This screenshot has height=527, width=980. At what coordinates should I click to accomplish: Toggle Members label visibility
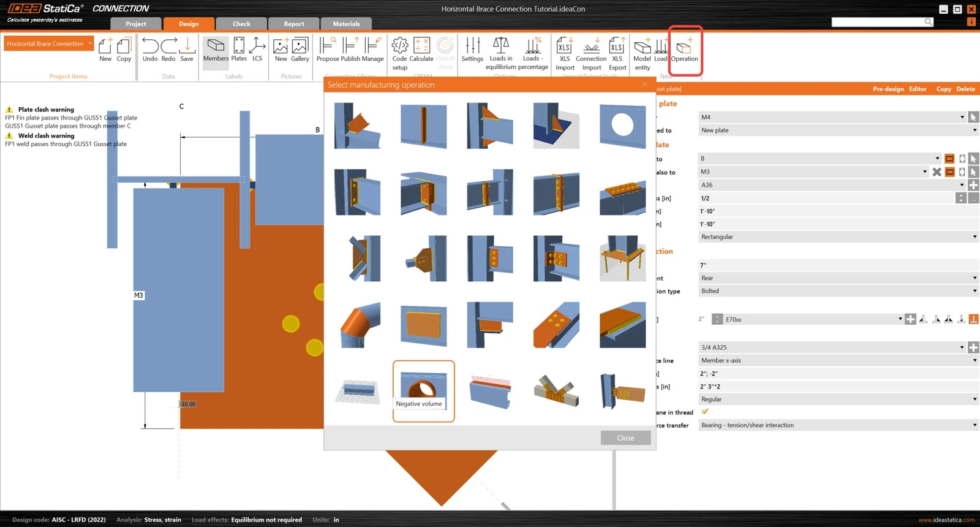pyautogui.click(x=216, y=50)
